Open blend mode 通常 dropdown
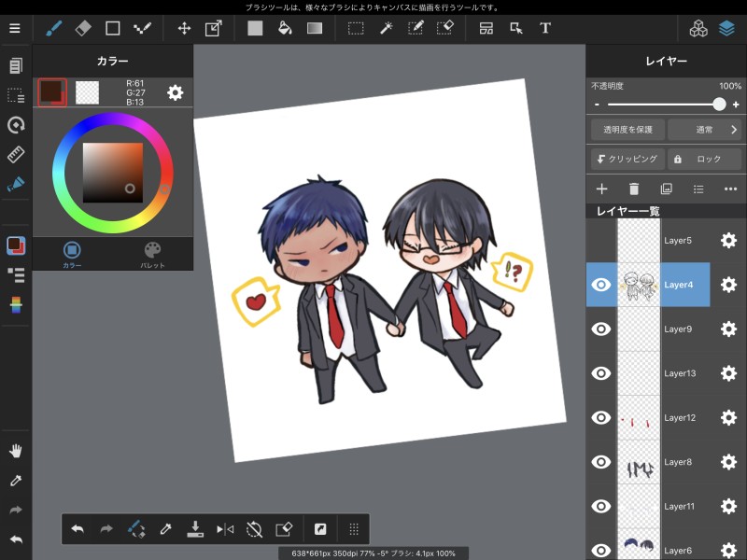747x560 pixels. (704, 130)
